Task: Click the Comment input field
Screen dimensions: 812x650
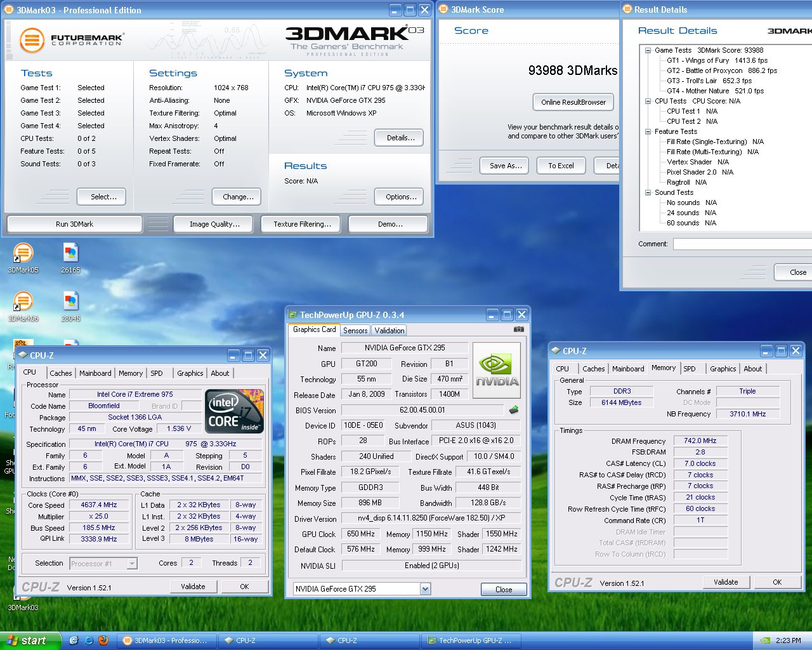Action: point(742,244)
